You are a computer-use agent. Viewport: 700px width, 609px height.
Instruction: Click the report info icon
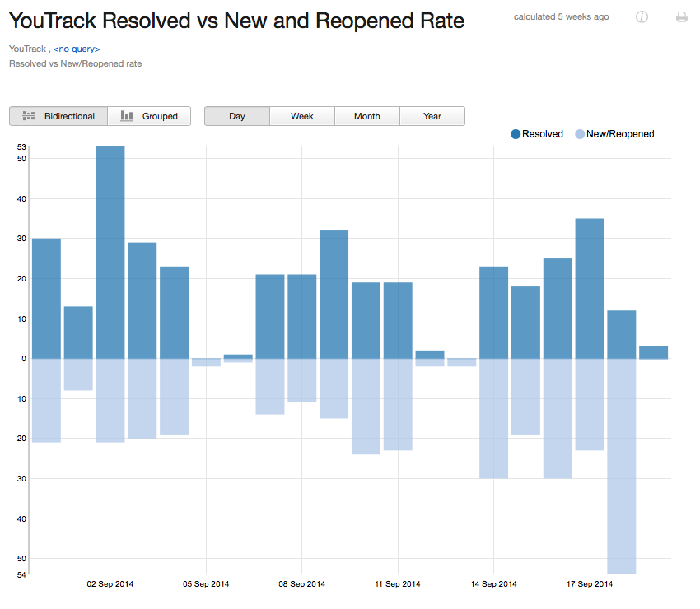642,16
